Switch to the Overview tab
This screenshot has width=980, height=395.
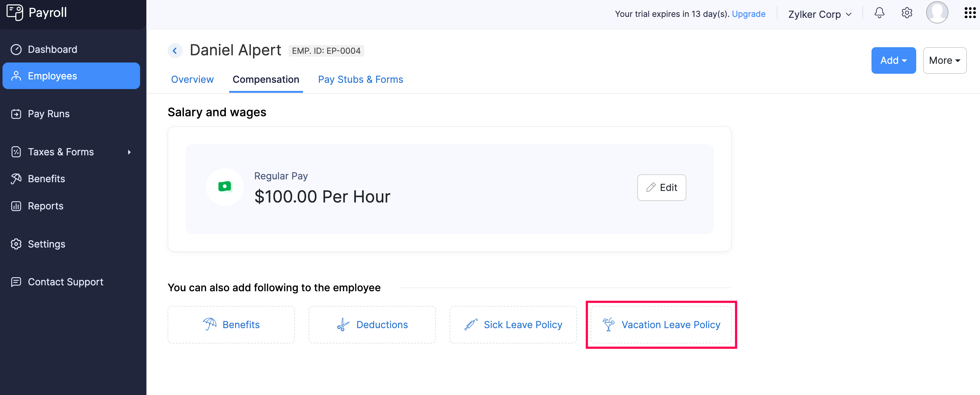(x=192, y=79)
